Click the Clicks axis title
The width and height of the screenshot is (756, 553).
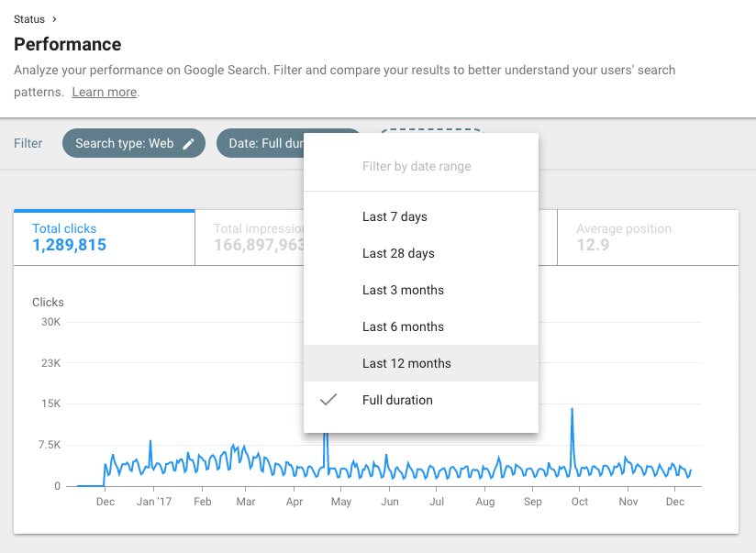pos(48,303)
